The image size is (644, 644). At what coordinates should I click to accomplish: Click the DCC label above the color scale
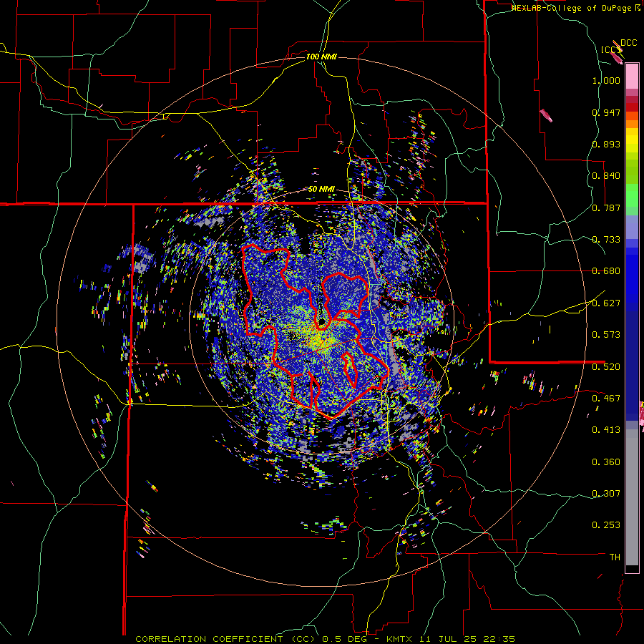628,43
